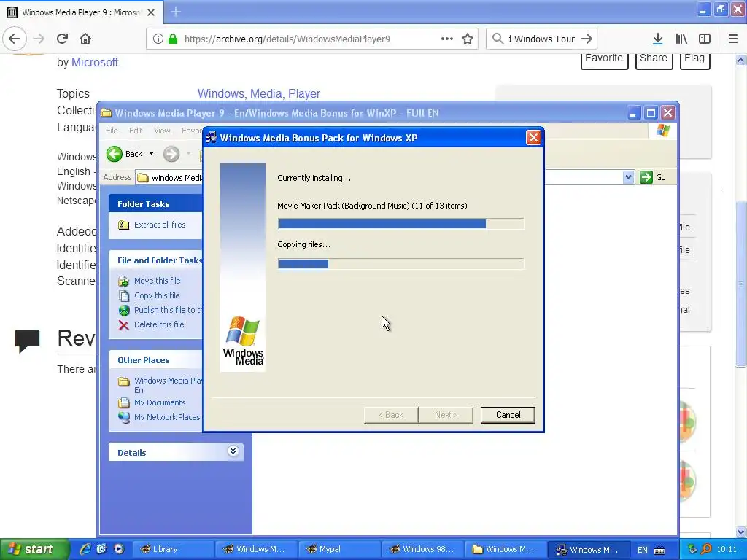Toggle the browser sidebar icon

click(x=705, y=39)
